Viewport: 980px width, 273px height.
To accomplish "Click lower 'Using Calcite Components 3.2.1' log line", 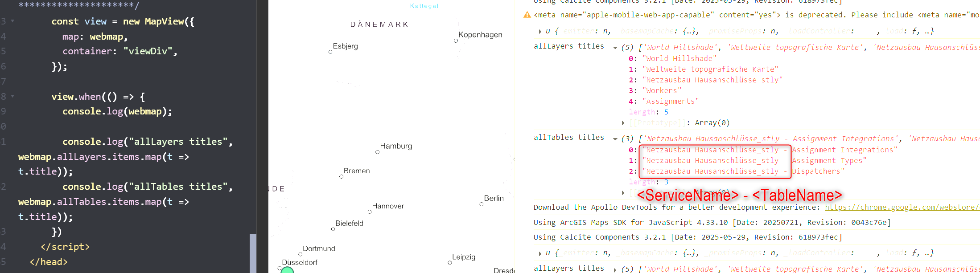I will 688,237.
